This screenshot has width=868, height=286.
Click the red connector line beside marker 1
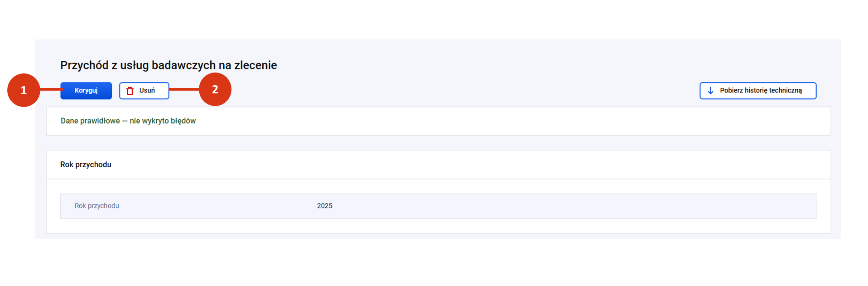[x=50, y=89]
